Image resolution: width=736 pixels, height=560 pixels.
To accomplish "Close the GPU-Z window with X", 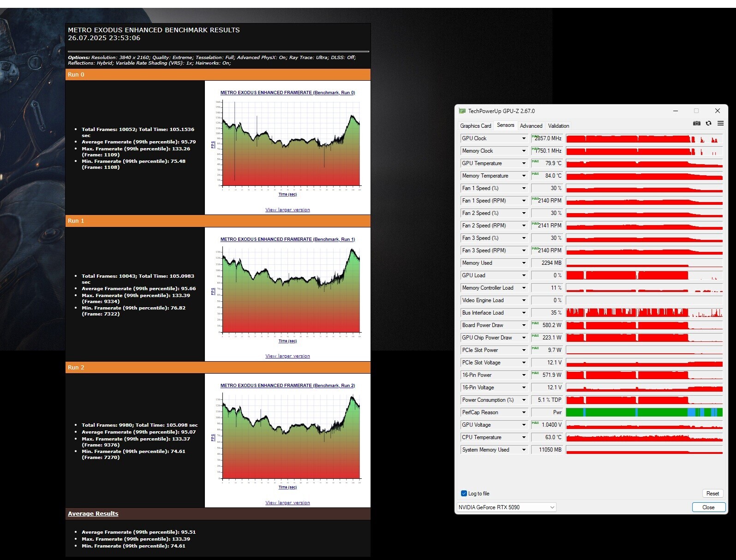I will point(718,111).
